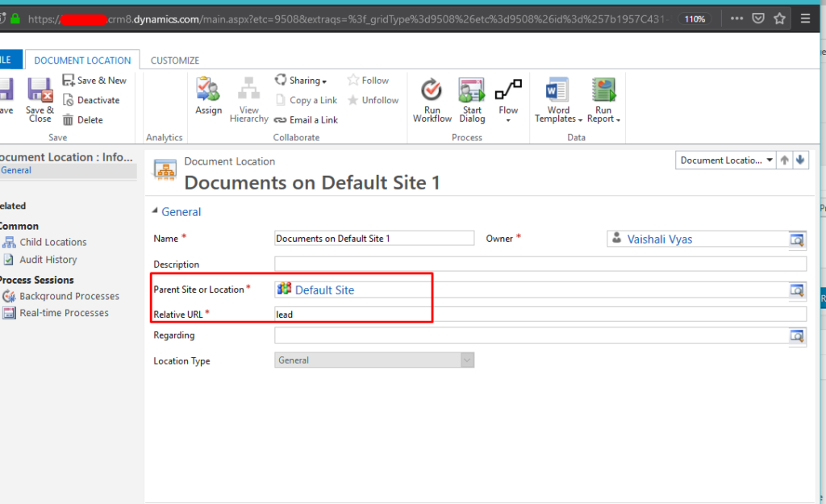Open Child Locations related records

[x=53, y=242]
